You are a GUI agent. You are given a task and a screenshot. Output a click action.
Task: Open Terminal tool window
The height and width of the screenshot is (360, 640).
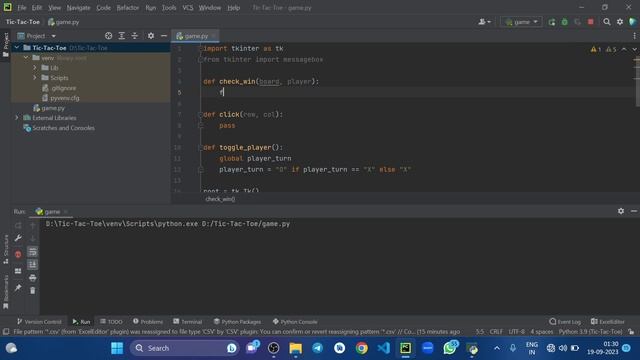click(187, 322)
